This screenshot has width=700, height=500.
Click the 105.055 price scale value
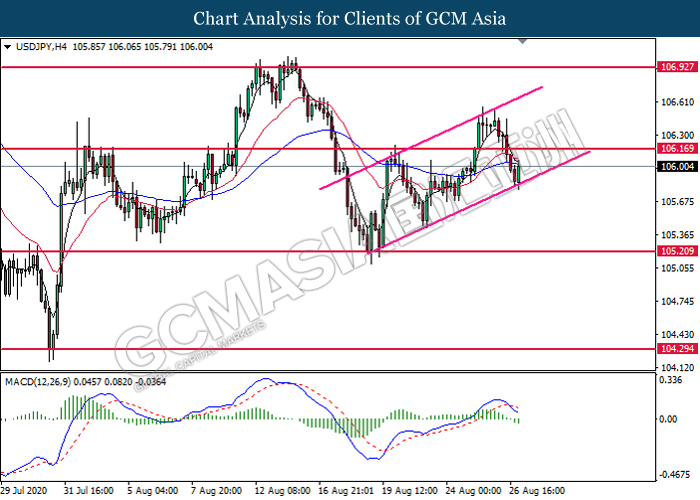click(677, 268)
